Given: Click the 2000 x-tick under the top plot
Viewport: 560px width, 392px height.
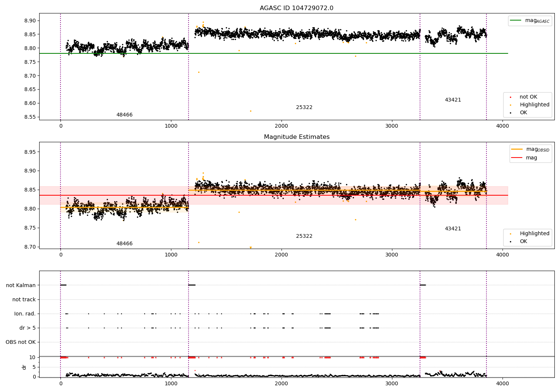Looking at the screenshot, I should pyautogui.click(x=281, y=126).
